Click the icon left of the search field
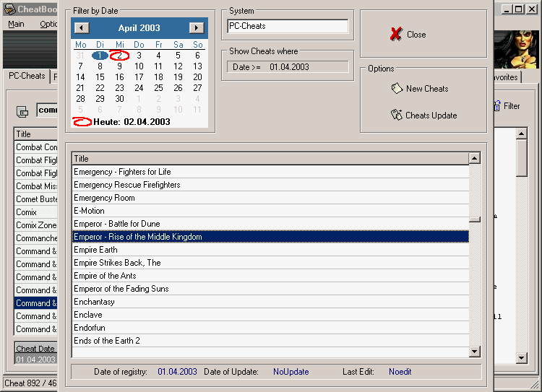The width and height of the screenshot is (542, 392). (22, 111)
